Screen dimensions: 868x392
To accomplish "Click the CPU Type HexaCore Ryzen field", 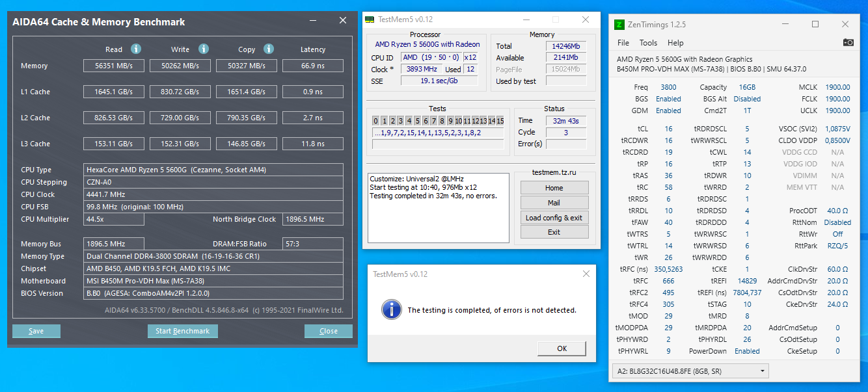I will 213,170.
